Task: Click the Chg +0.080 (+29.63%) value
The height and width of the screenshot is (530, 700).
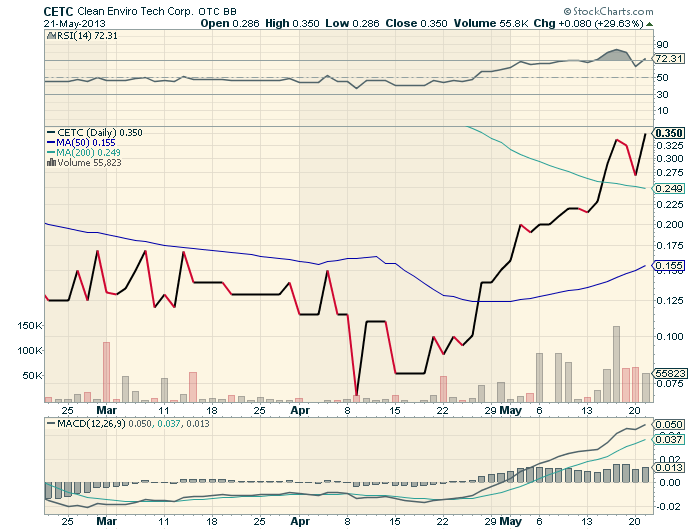Action: click(589, 23)
